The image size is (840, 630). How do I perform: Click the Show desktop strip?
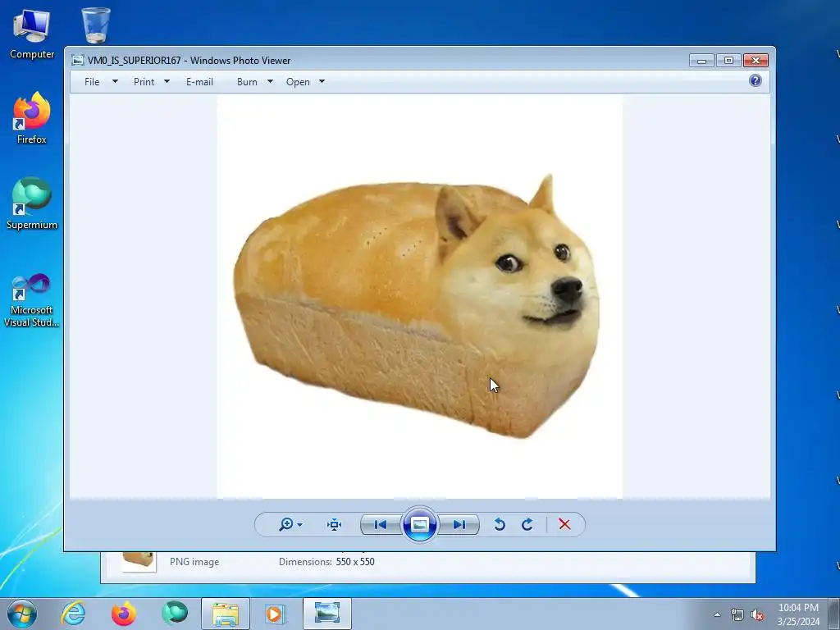834,614
